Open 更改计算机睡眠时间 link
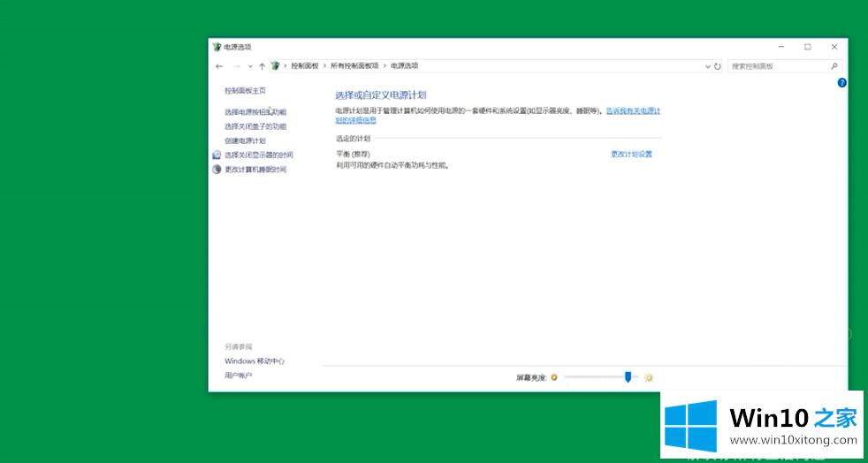 (255, 170)
